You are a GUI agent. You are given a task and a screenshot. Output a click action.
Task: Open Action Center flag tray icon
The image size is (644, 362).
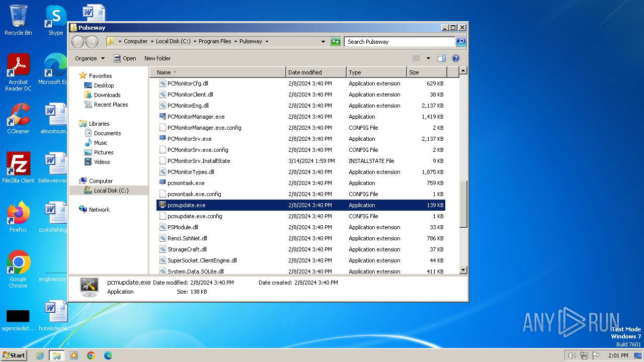596,355
